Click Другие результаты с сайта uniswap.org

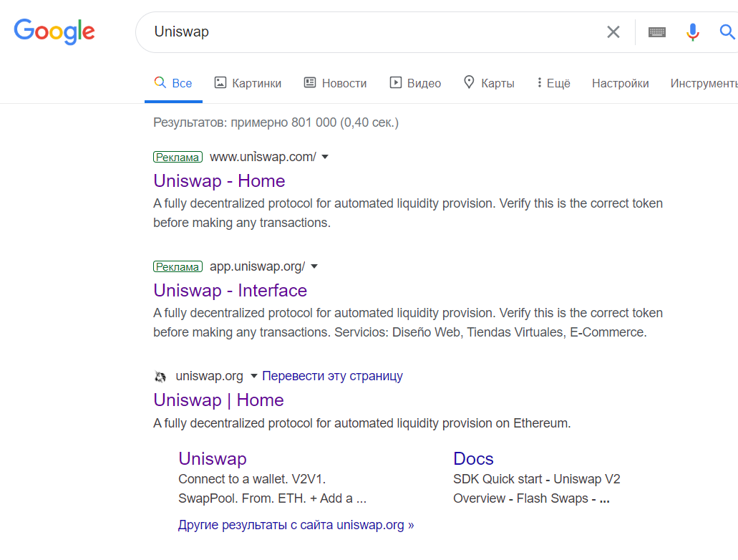(296, 525)
